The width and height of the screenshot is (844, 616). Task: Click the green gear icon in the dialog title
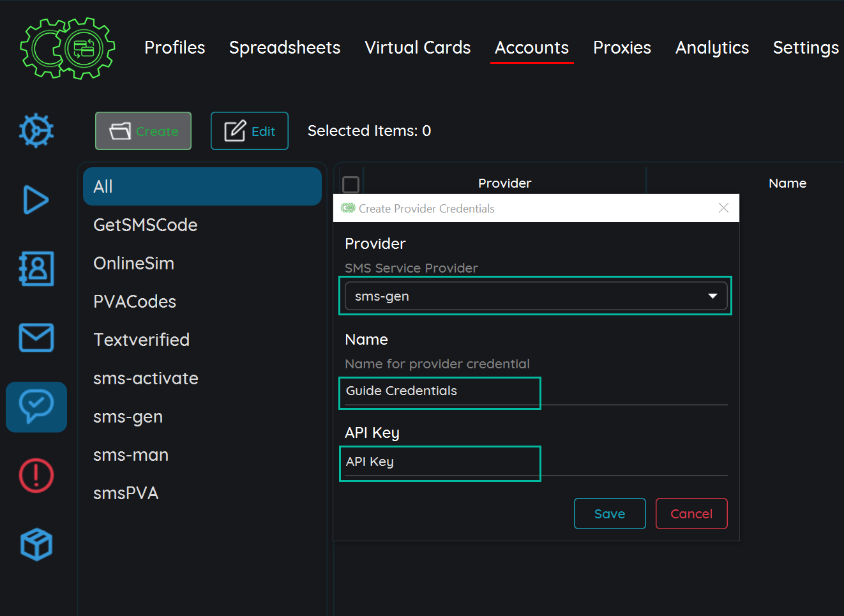click(x=348, y=208)
